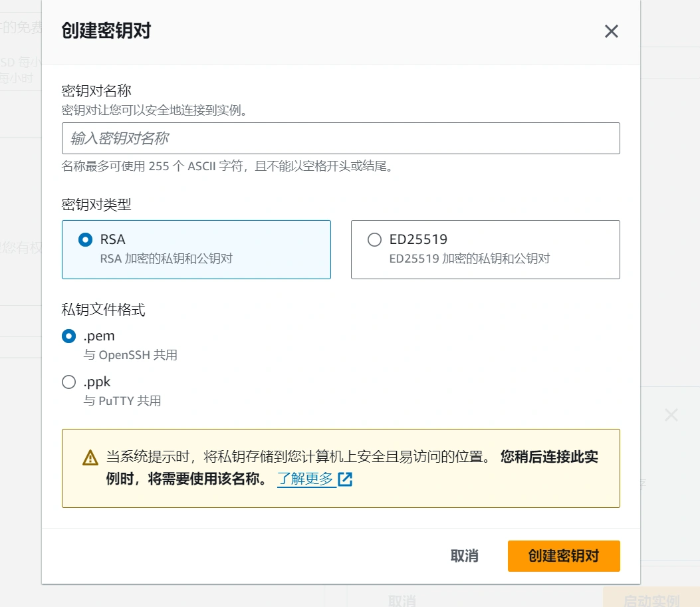Click the '与 PuTTY 共用' option description
Screen dimensions: 700x607
tap(122, 401)
